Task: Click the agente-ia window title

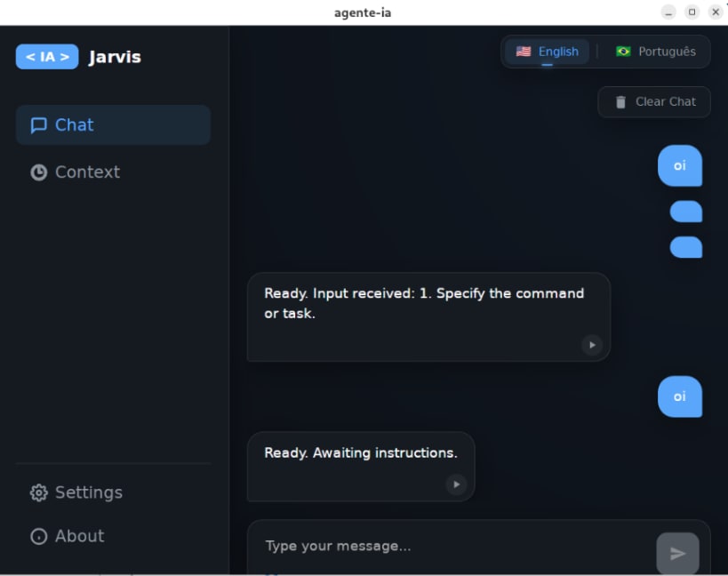Action: click(x=363, y=12)
